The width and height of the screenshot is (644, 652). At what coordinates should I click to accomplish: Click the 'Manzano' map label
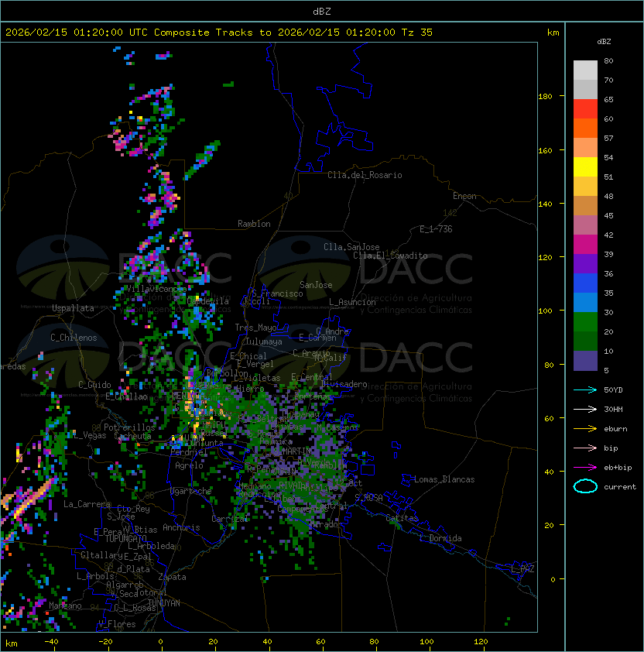(65, 606)
